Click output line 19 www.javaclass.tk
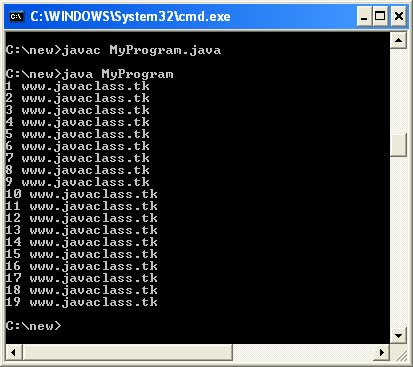This screenshot has height=367, width=413. coord(82,302)
